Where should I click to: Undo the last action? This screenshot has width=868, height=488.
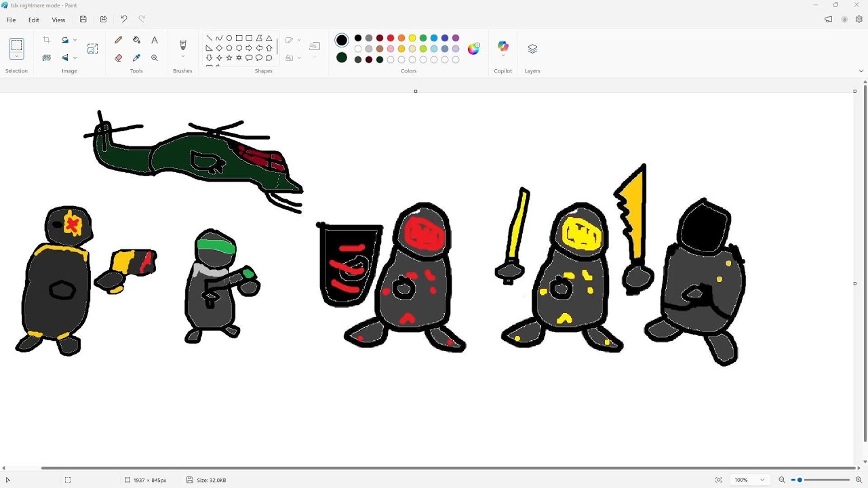tap(123, 20)
